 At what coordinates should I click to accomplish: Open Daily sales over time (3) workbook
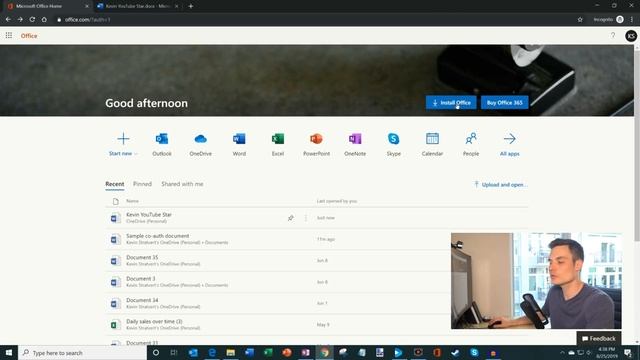click(x=154, y=322)
